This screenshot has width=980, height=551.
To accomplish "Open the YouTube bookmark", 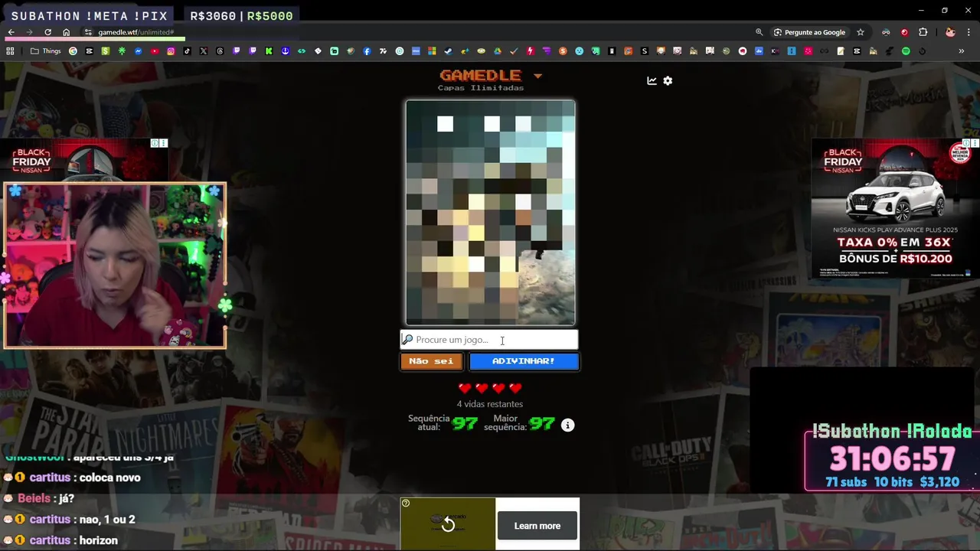I will click(x=155, y=51).
